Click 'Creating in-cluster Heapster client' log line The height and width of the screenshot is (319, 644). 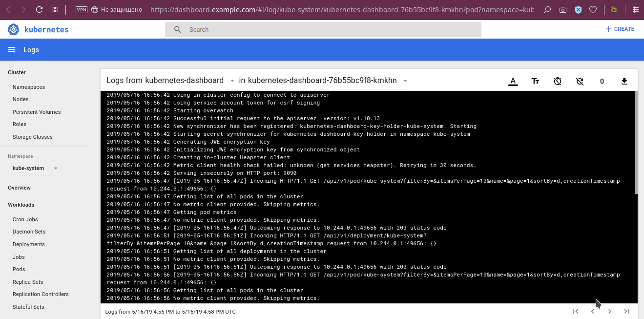tap(198, 157)
